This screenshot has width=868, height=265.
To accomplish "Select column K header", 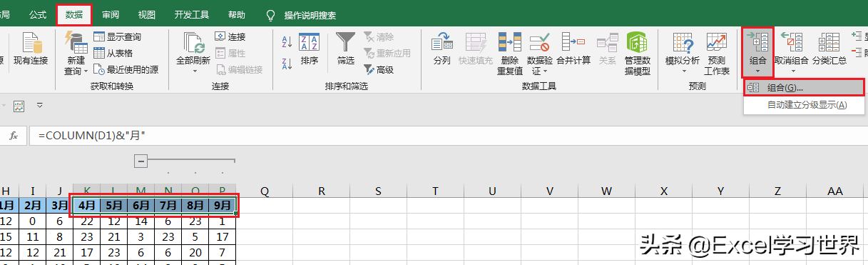I will pyautogui.click(x=86, y=191).
